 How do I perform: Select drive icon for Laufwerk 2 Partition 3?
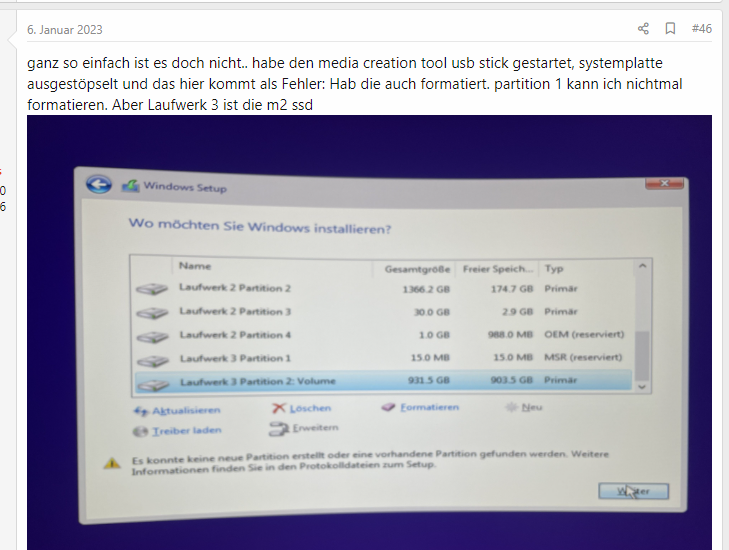tap(152, 313)
